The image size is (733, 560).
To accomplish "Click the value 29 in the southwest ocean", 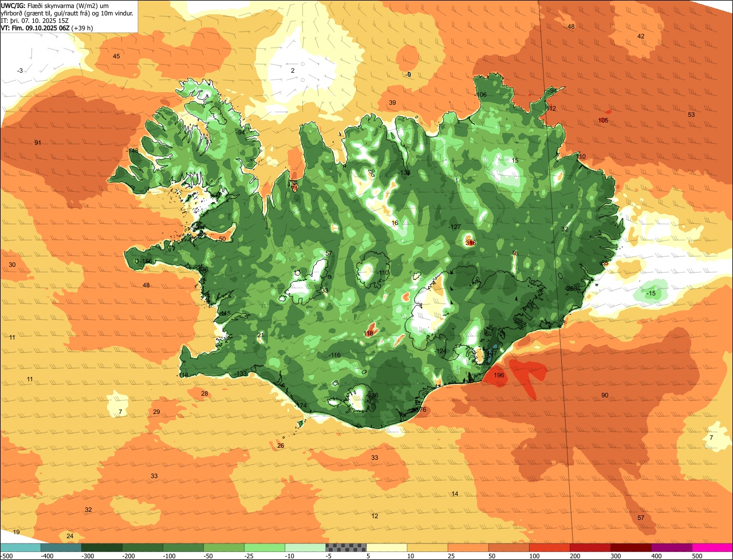I will [156, 412].
